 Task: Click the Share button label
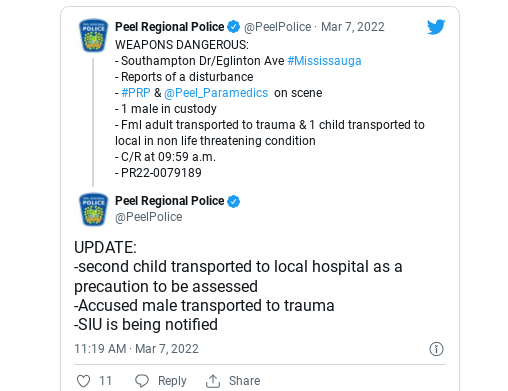pos(244,381)
